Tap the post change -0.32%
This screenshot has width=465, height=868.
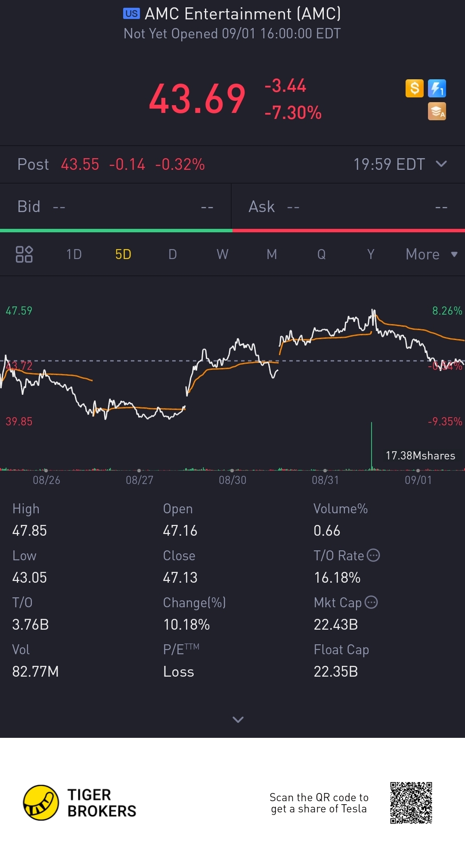(180, 164)
